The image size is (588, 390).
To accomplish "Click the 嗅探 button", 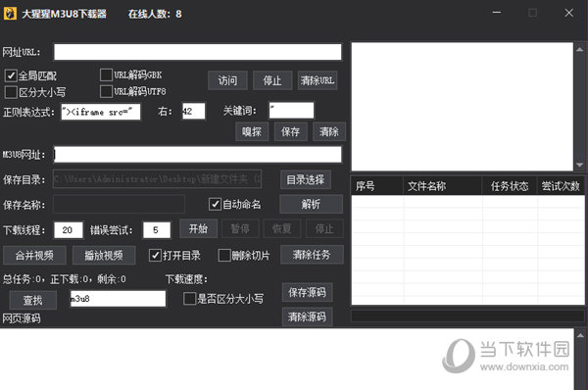I will 252,131.
